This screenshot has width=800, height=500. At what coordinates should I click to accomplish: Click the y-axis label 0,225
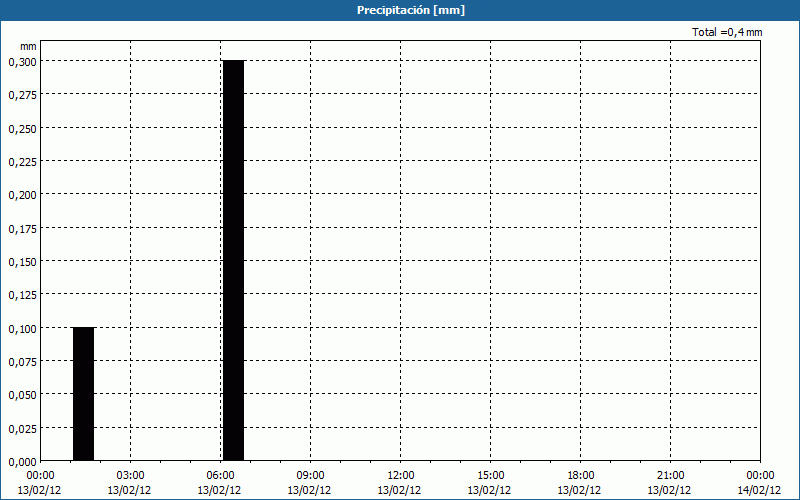(x=22, y=162)
